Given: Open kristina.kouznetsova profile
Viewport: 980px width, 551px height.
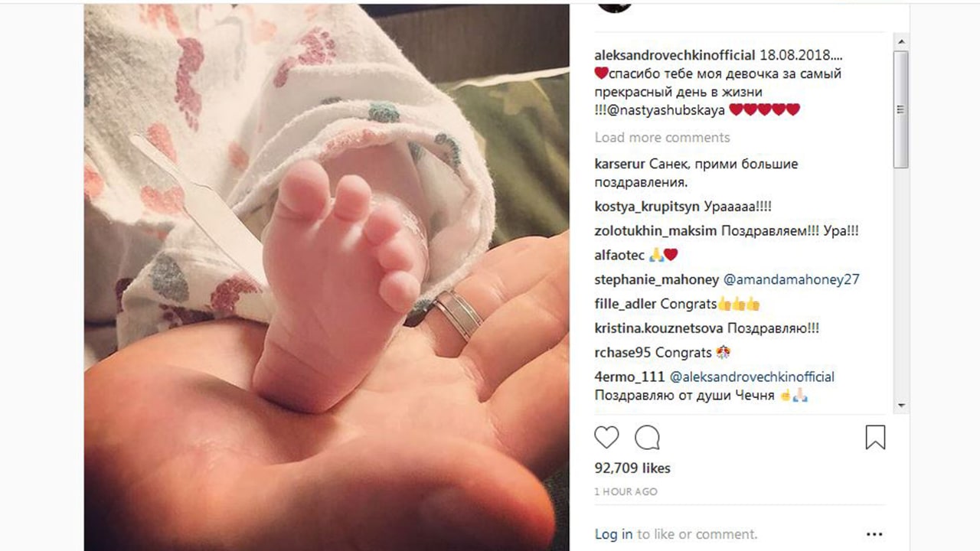Looking at the screenshot, I should coord(658,328).
